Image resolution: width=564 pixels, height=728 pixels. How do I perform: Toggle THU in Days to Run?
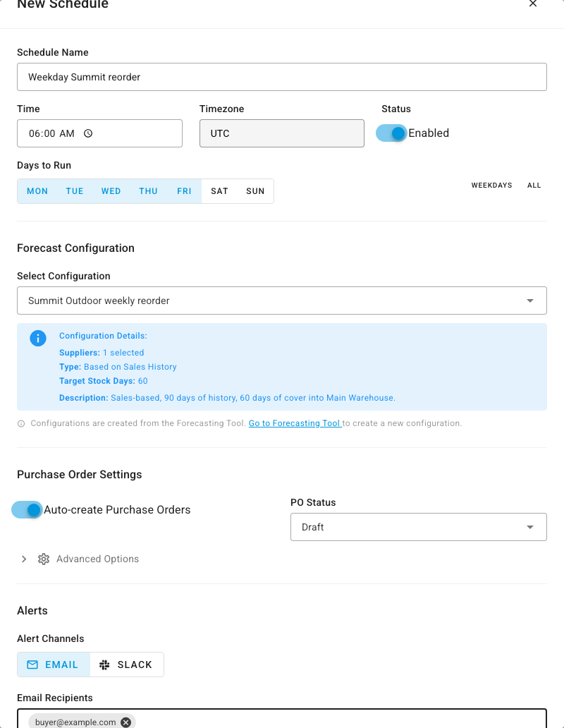pyautogui.click(x=149, y=191)
